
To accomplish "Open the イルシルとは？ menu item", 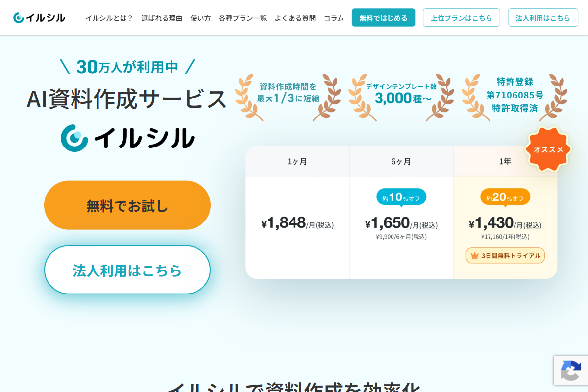I will point(109,18).
